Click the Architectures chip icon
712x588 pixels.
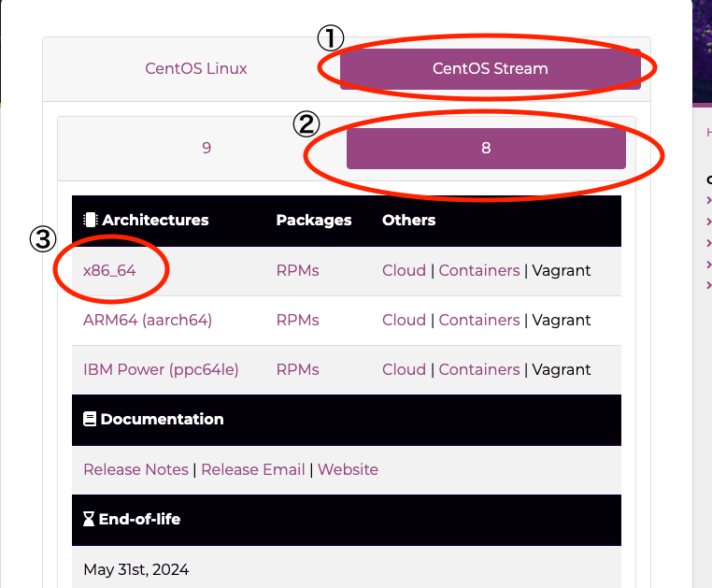(91, 221)
